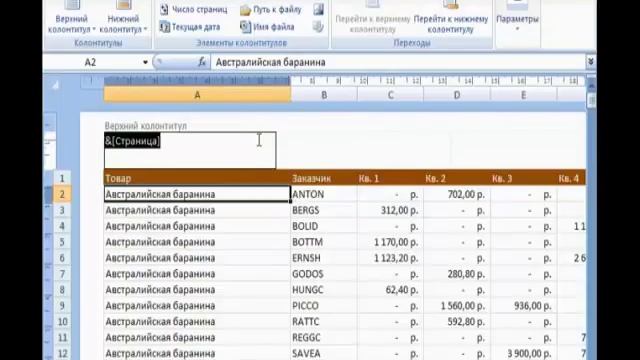
Task: Select the cell with 3 900,00 р.
Action: pyautogui.click(x=523, y=353)
